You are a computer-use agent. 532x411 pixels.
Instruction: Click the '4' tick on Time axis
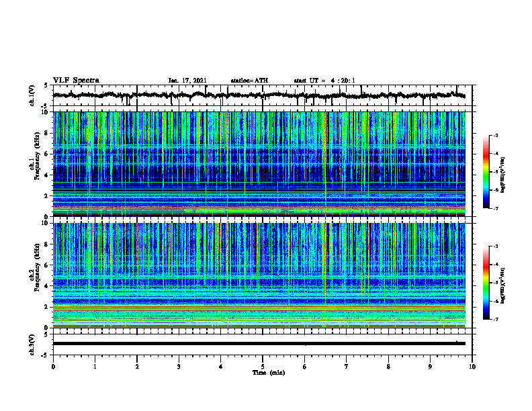[x=221, y=367]
